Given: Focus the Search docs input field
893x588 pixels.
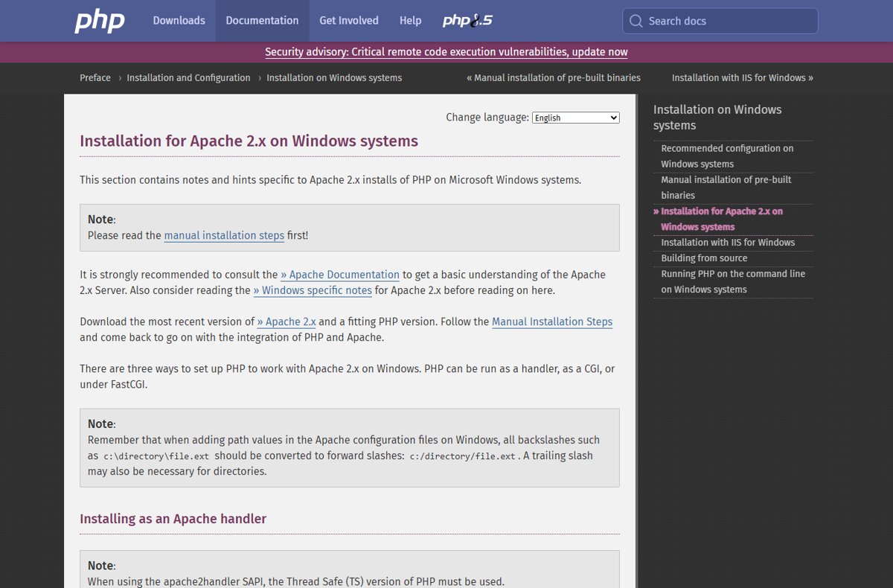Looking at the screenshot, I should click(720, 21).
